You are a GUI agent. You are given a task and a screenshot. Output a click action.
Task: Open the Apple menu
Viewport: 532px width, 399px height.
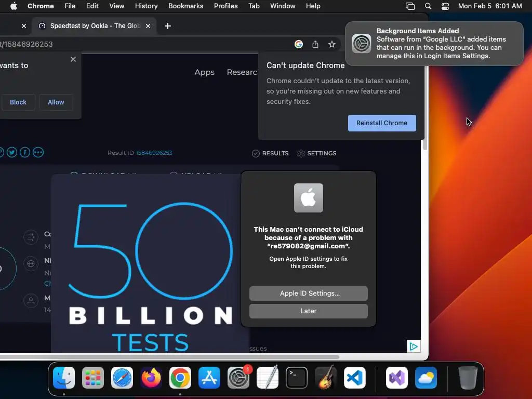[14, 6]
